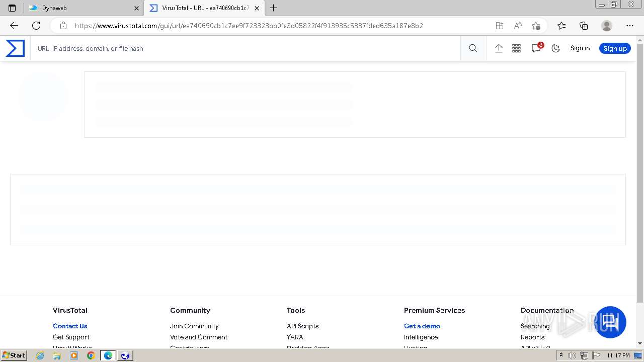Click the Sign in link
The height and width of the screenshot is (362, 644).
(x=580, y=48)
